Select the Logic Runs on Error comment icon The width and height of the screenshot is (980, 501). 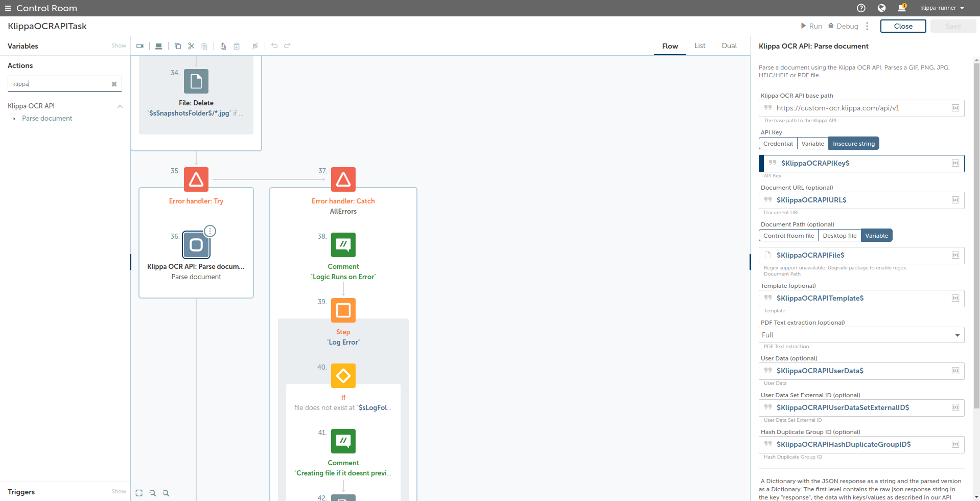(343, 245)
